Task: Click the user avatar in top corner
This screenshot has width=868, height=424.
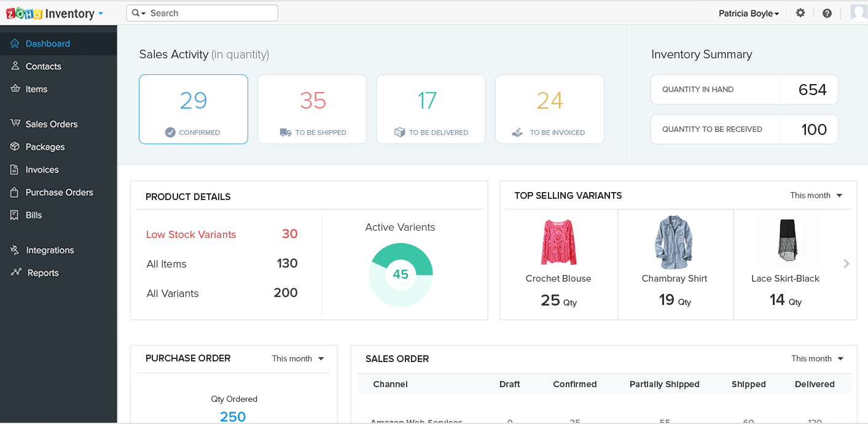Action: point(859,12)
